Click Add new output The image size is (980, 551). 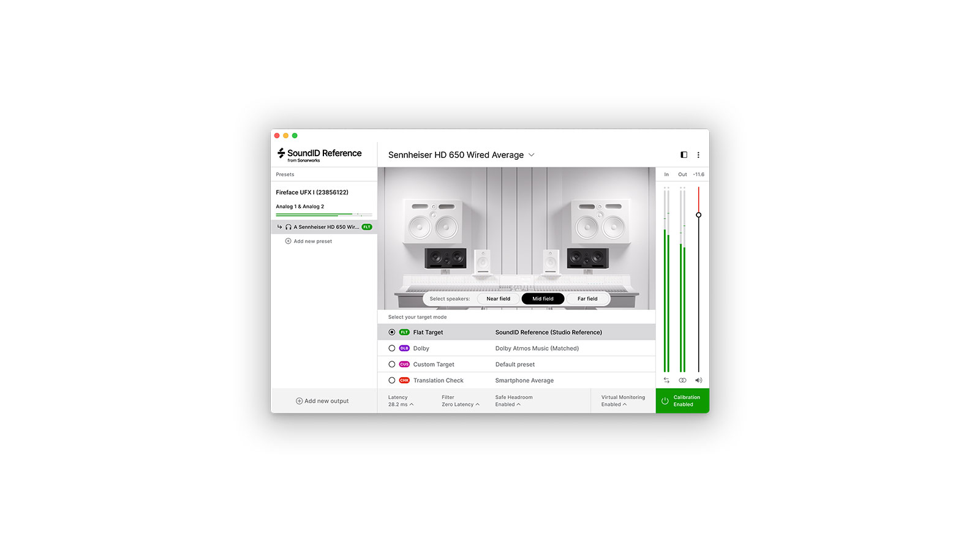322,401
